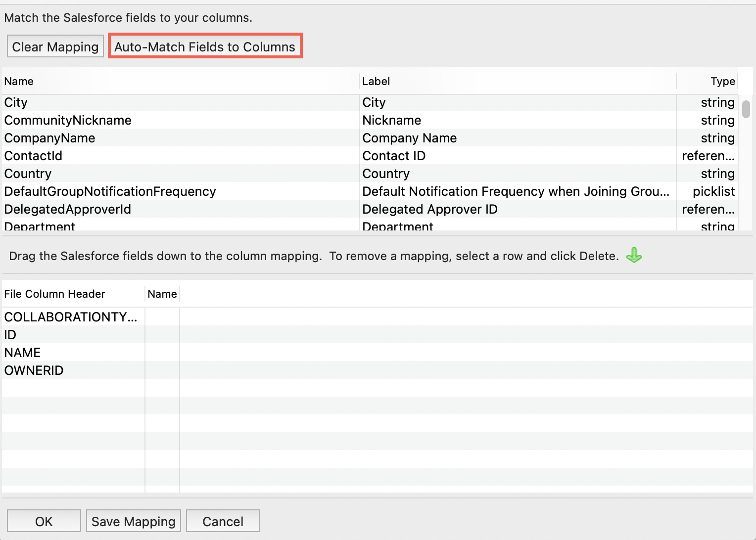Select the DefaultGroupNotificationFrequency field row
This screenshot has height=540, width=756.
tap(370, 191)
